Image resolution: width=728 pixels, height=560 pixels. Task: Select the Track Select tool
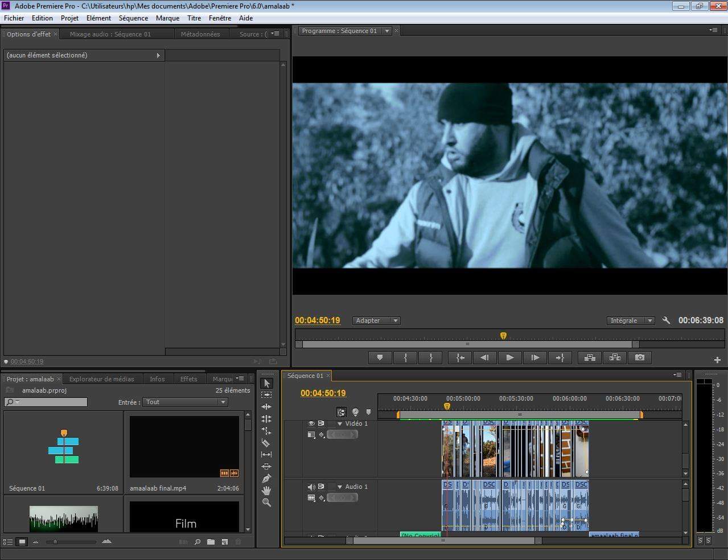(266, 395)
